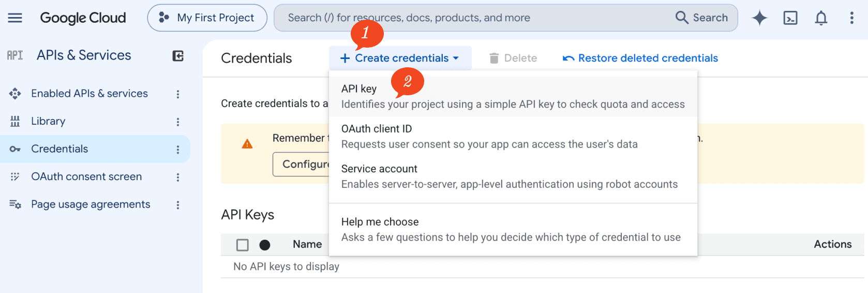Collapse the APIs & Services side panel
This screenshot has height=293, width=868.
coord(178,56)
